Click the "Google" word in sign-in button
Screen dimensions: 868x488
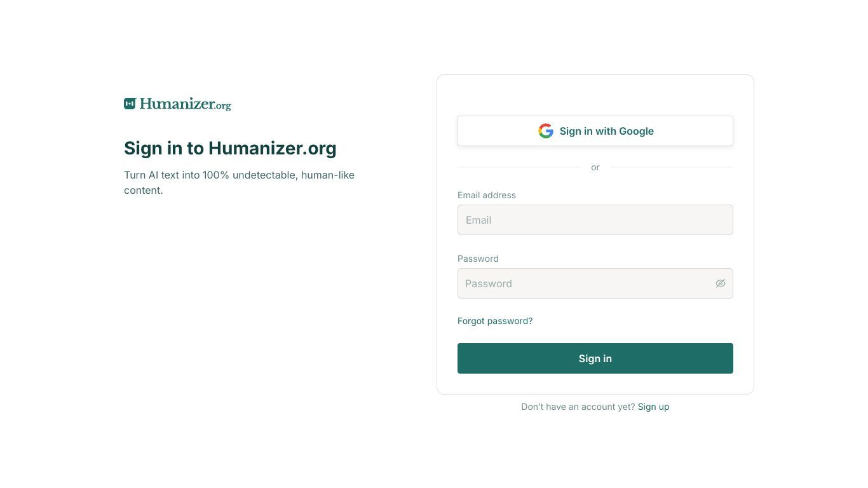(x=637, y=131)
